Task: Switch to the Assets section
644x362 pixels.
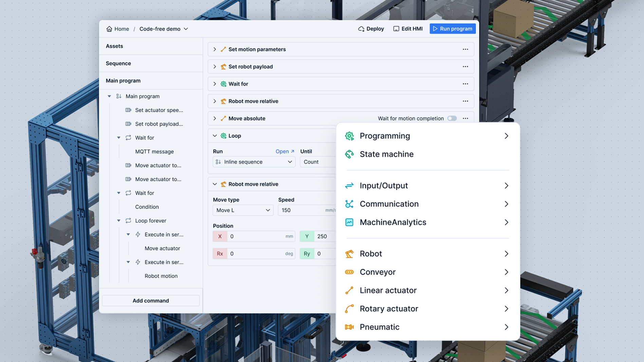Action: click(114, 46)
